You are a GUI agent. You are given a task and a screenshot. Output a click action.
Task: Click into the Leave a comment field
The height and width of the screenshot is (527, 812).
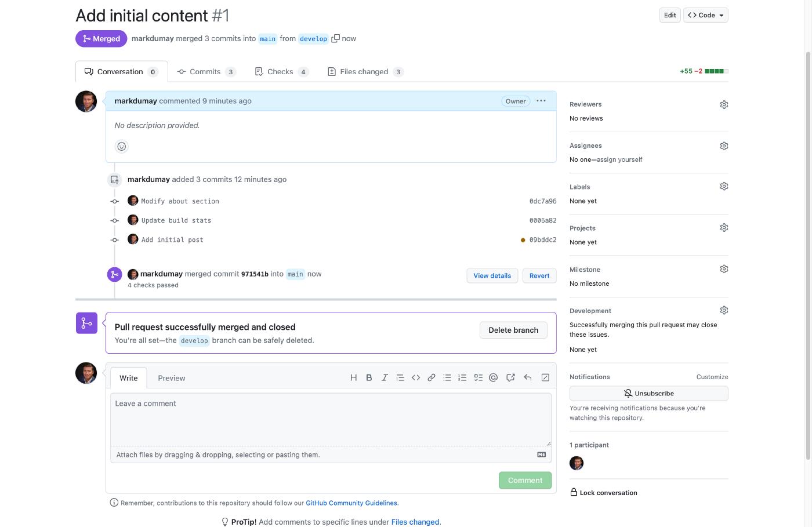331,419
